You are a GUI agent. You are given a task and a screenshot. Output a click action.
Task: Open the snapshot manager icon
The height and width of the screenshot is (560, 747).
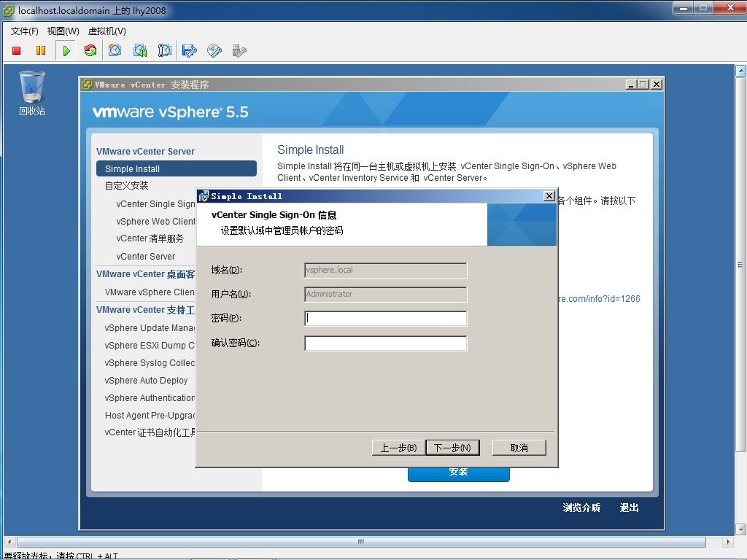coord(164,50)
